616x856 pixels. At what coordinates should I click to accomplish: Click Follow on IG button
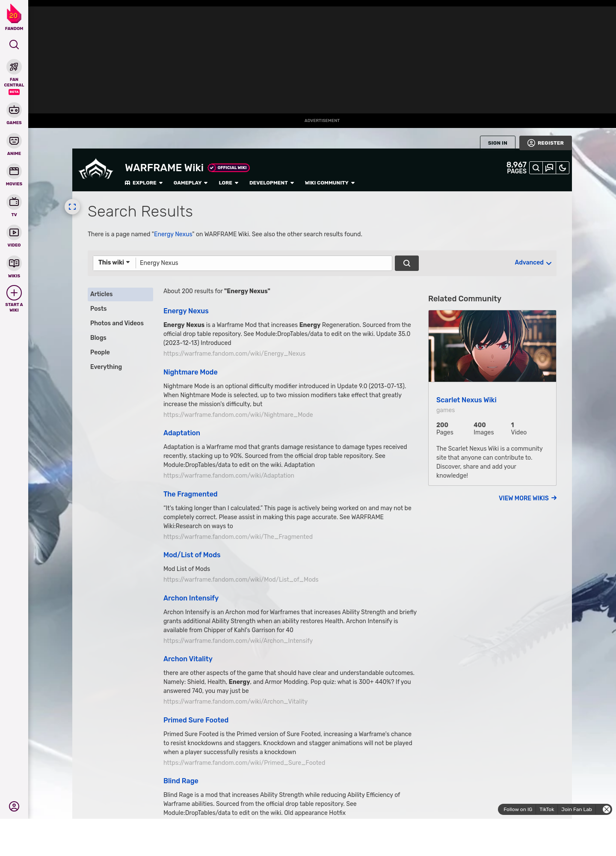click(x=518, y=809)
